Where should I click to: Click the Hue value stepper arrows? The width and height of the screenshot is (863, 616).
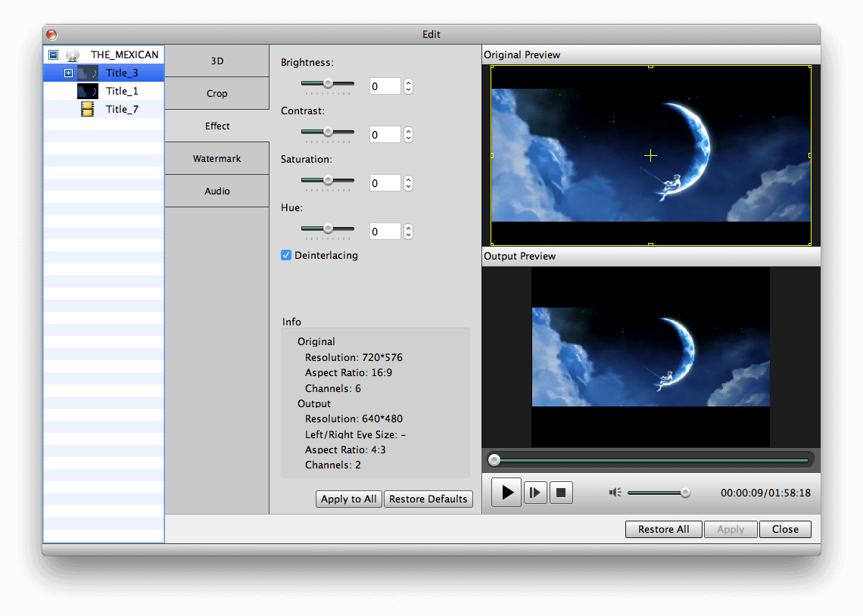(408, 232)
